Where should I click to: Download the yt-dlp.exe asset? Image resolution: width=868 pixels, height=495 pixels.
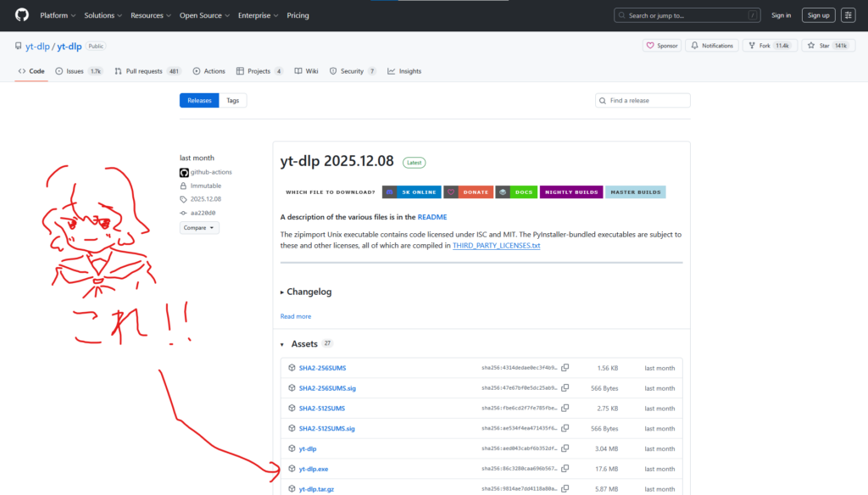tap(314, 469)
